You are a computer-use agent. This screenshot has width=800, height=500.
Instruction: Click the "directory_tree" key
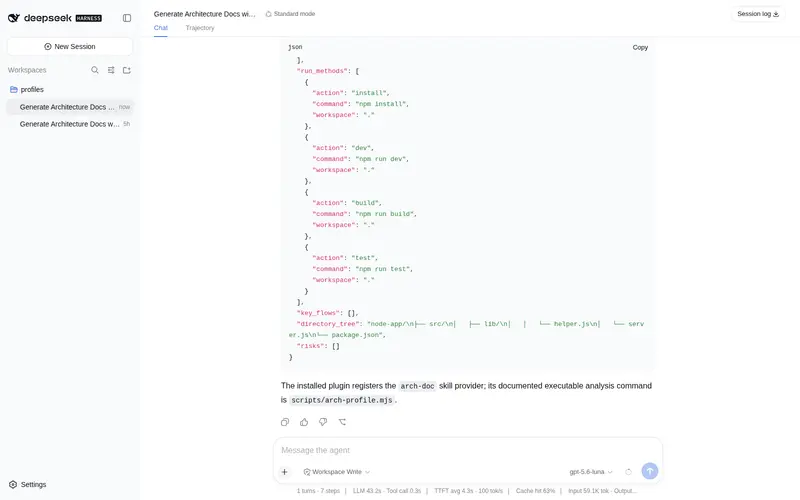click(x=328, y=324)
